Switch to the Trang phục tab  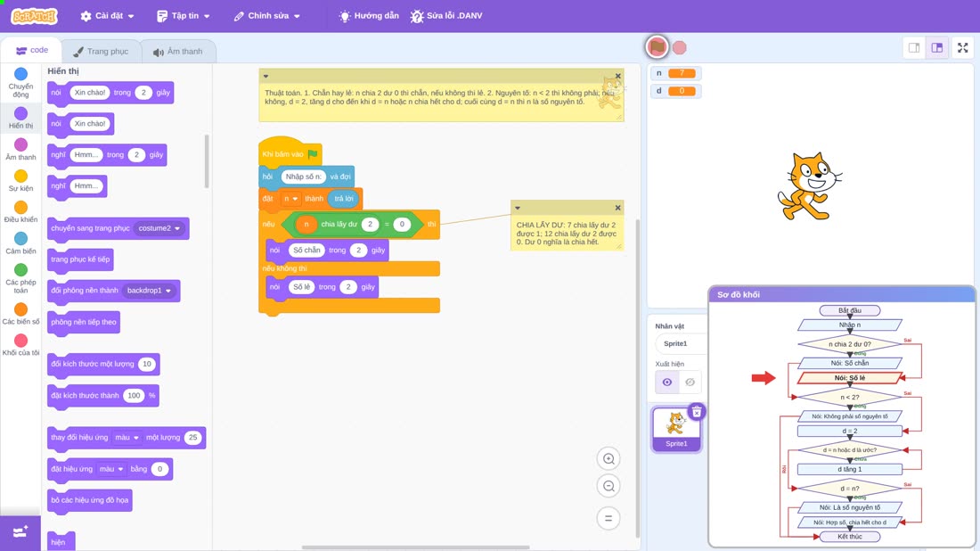tap(101, 52)
